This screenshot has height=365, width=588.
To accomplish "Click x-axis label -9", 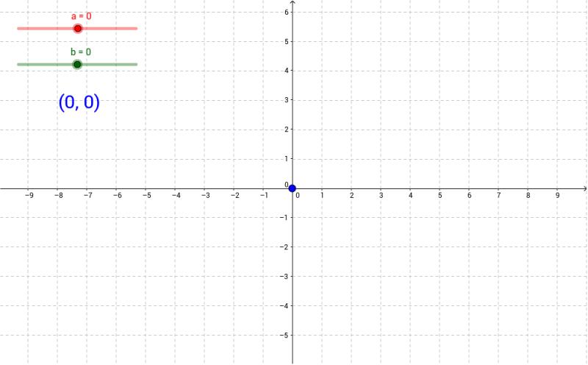I will [x=29, y=195].
